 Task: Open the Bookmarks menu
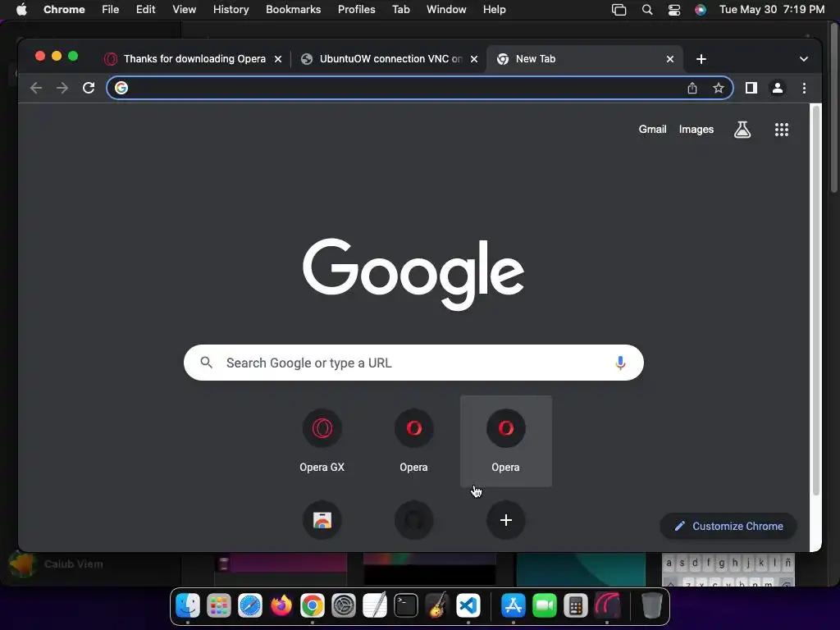pos(293,10)
